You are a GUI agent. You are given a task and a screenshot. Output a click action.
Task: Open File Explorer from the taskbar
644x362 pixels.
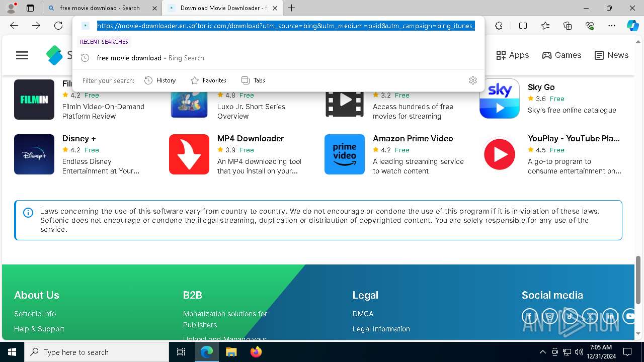[231, 352]
